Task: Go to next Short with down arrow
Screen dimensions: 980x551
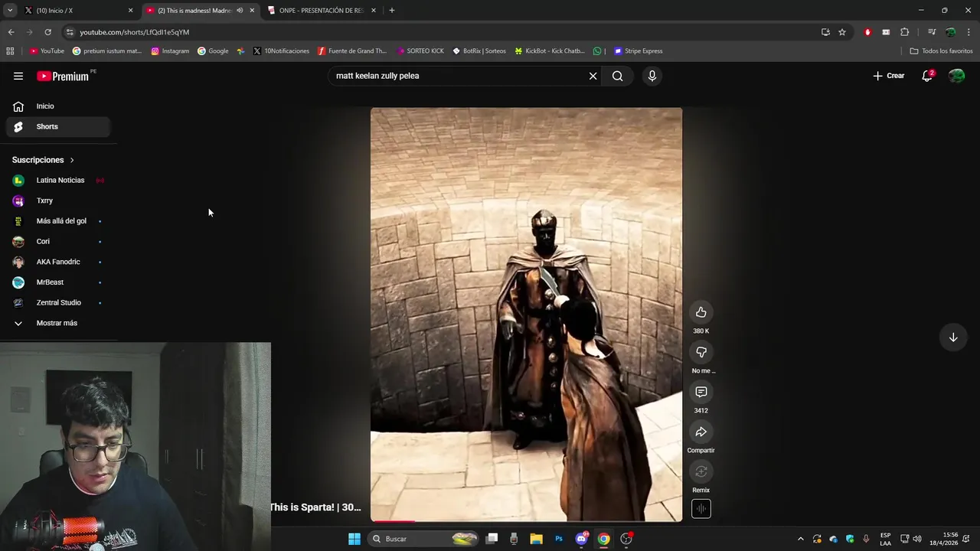Action: [953, 337]
